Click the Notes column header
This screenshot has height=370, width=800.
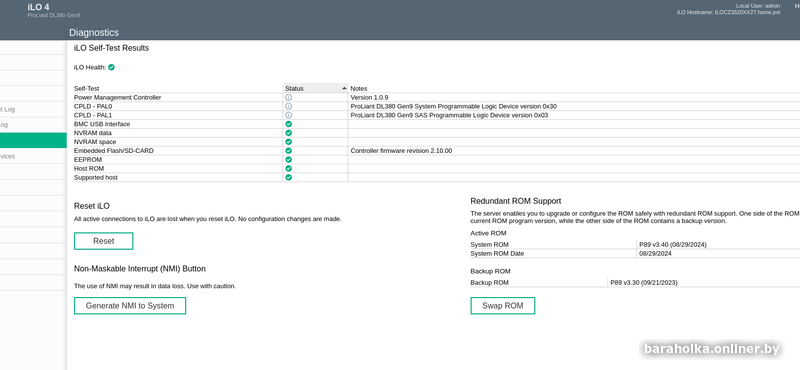359,88
